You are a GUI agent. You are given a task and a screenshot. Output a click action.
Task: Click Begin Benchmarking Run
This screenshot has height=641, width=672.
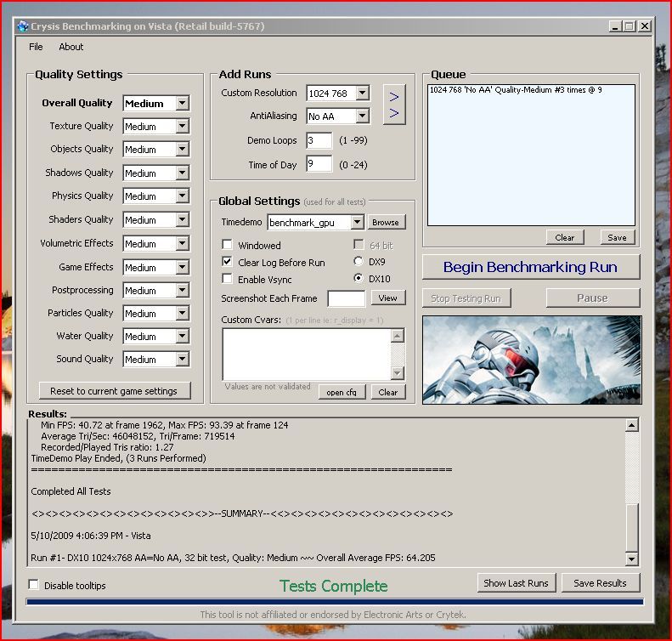pyautogui.click(x=531, y=267)
